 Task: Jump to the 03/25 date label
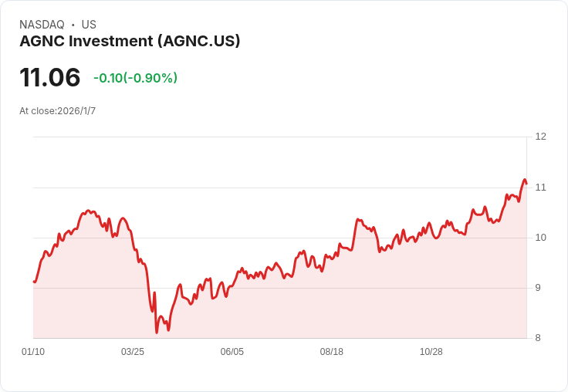(133, 352)
